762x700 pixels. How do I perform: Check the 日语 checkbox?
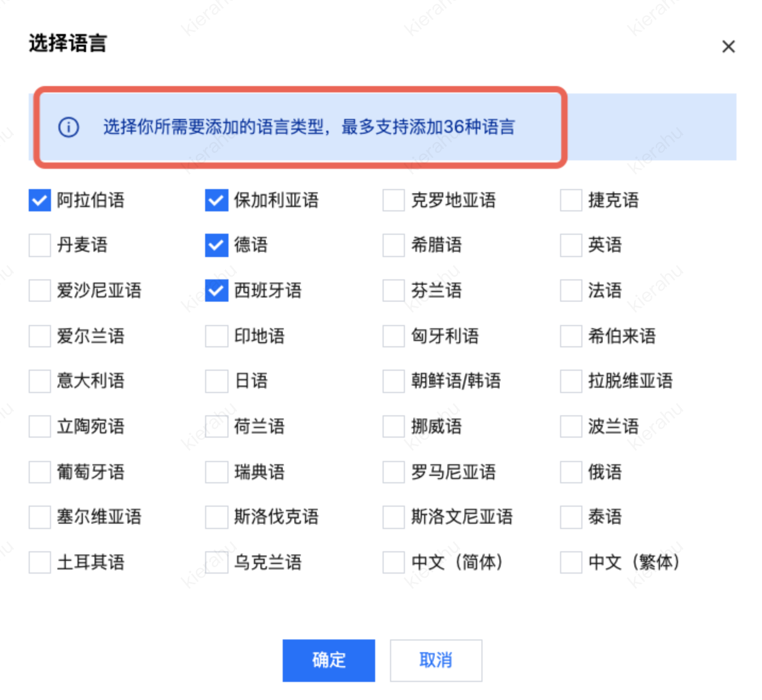[x=217, y=381]
